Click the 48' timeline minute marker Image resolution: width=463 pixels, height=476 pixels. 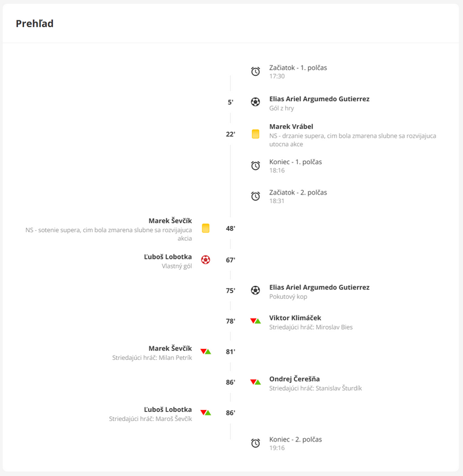(230, 228)
